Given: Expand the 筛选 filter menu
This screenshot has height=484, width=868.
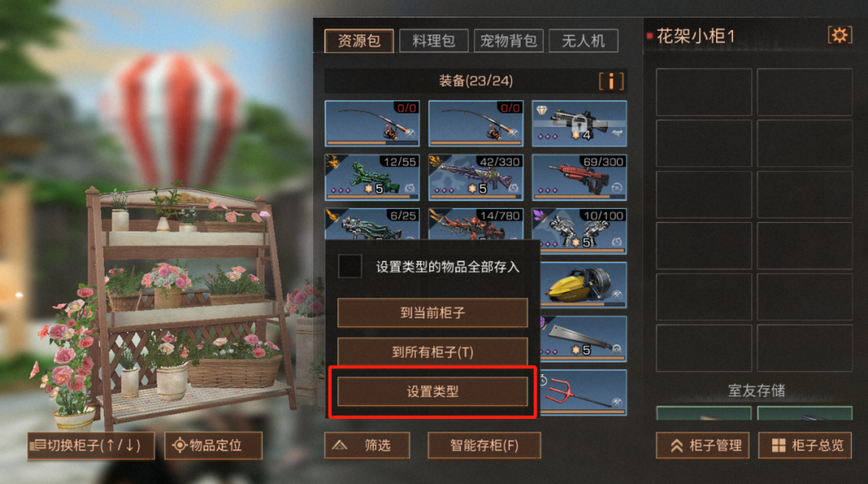Looking at the screenshot, I should 367,445.
